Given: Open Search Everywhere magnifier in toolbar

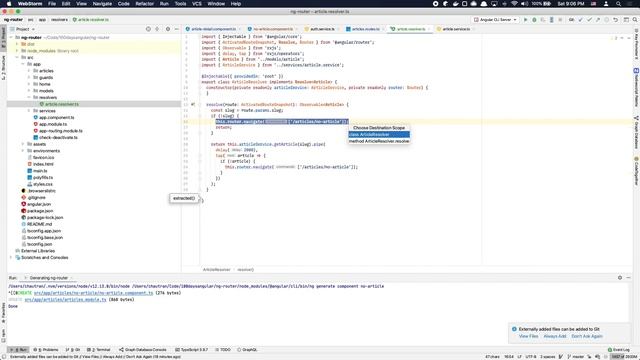Looking at the screenshot, I should pos(635,20).
